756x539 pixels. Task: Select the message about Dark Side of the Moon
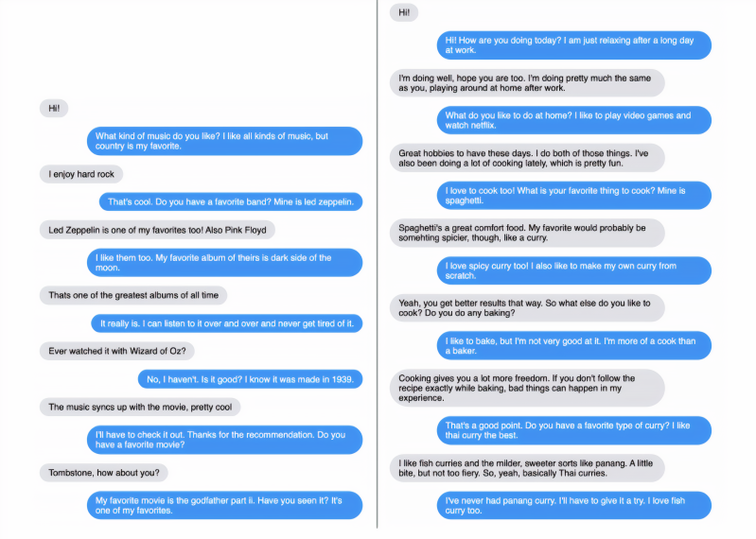[223, 263]
